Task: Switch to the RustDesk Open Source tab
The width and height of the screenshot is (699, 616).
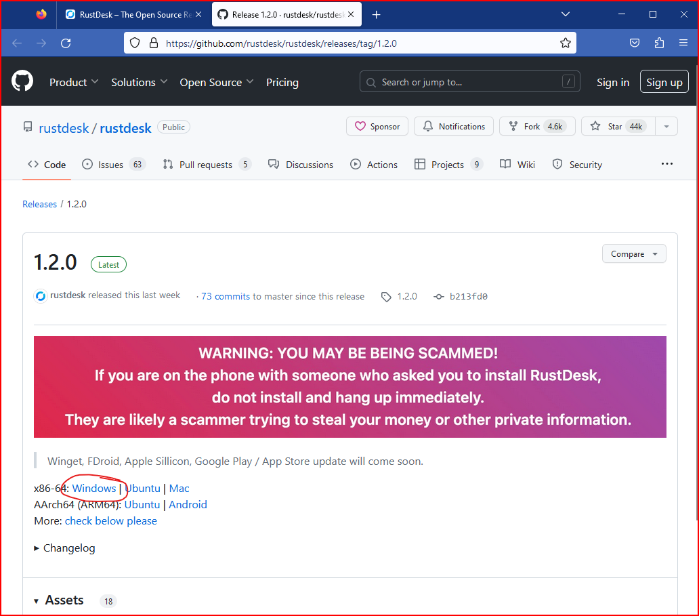Action: click(x=133, y=15)
